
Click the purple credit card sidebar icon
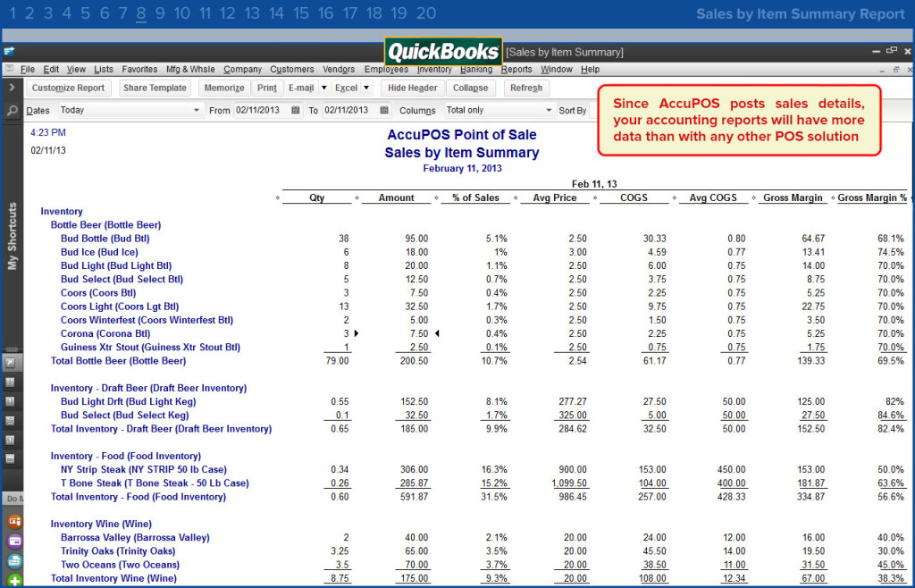[x=14, y=541]
